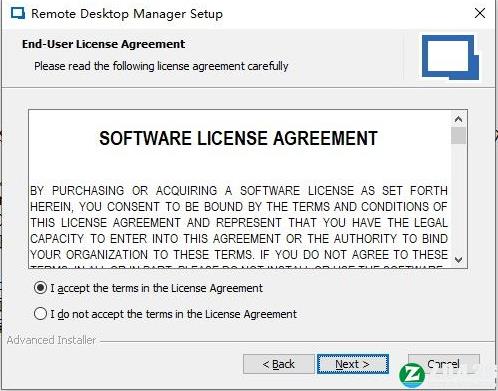Click the "Advanced Installer" label

pyautogui.click(x=51, y=340)
